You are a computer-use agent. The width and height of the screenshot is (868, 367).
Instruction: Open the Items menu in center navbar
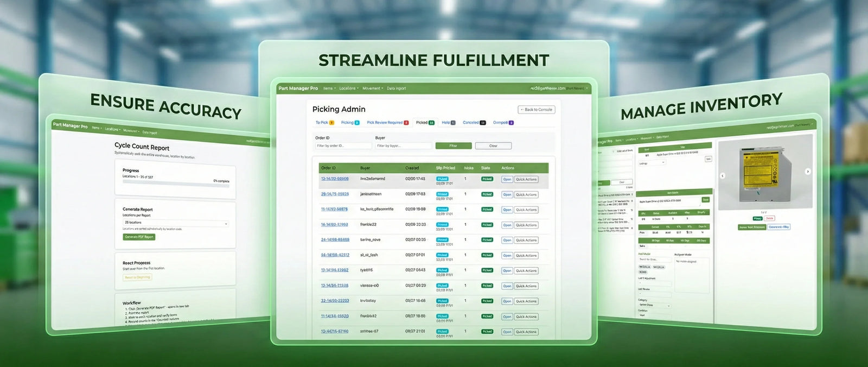[x=329, y=88]
